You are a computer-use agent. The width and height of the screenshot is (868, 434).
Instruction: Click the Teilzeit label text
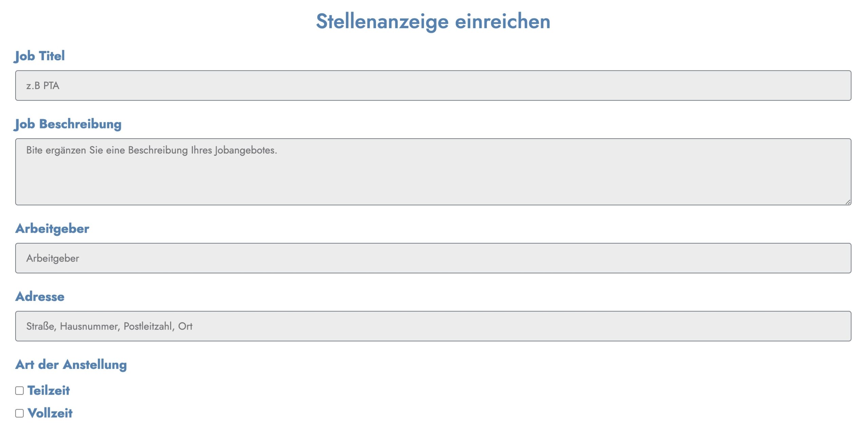48,391
